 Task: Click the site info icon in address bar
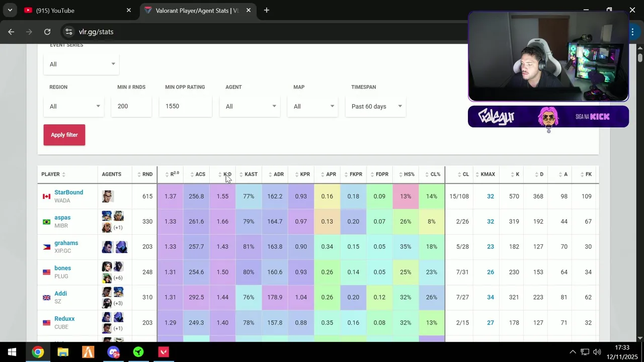[69, 32]
